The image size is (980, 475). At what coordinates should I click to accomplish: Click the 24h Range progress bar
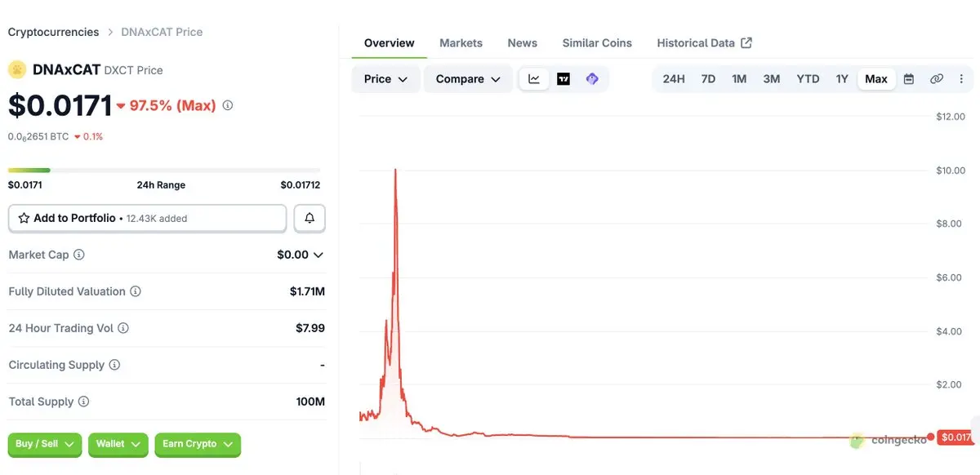click(x=164, y=170)
